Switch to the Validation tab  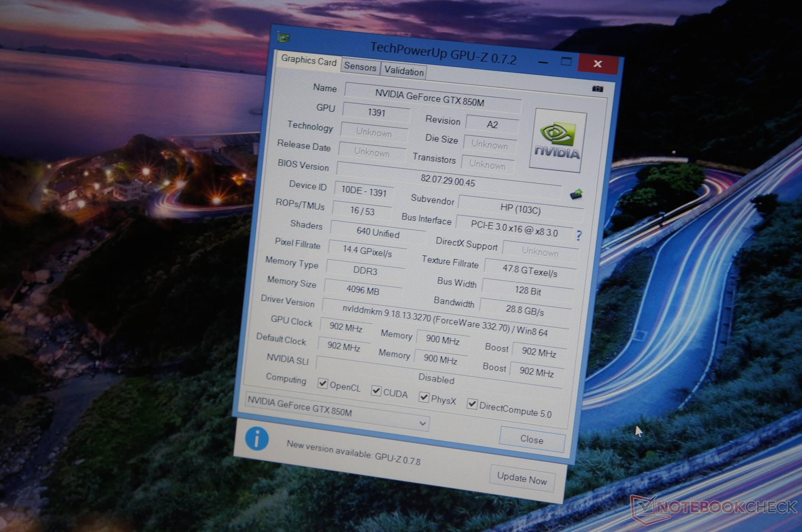click(404, 71)
